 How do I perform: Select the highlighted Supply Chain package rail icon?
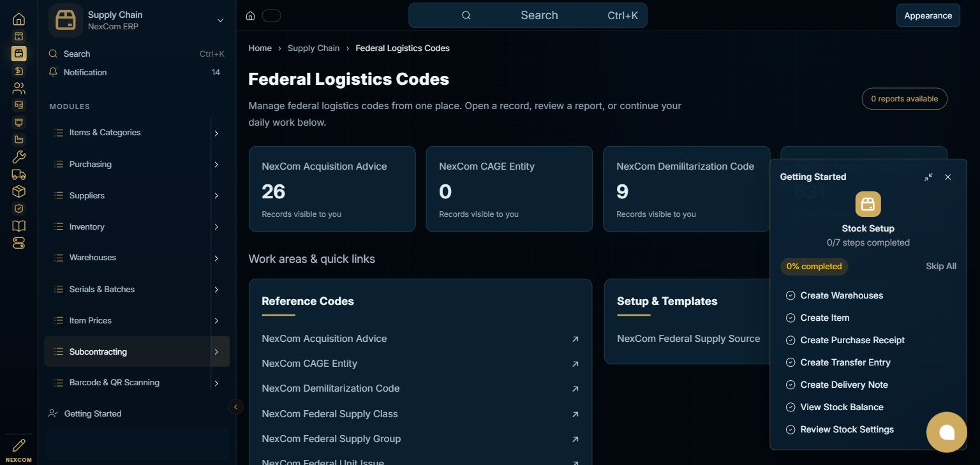(19, 54)
